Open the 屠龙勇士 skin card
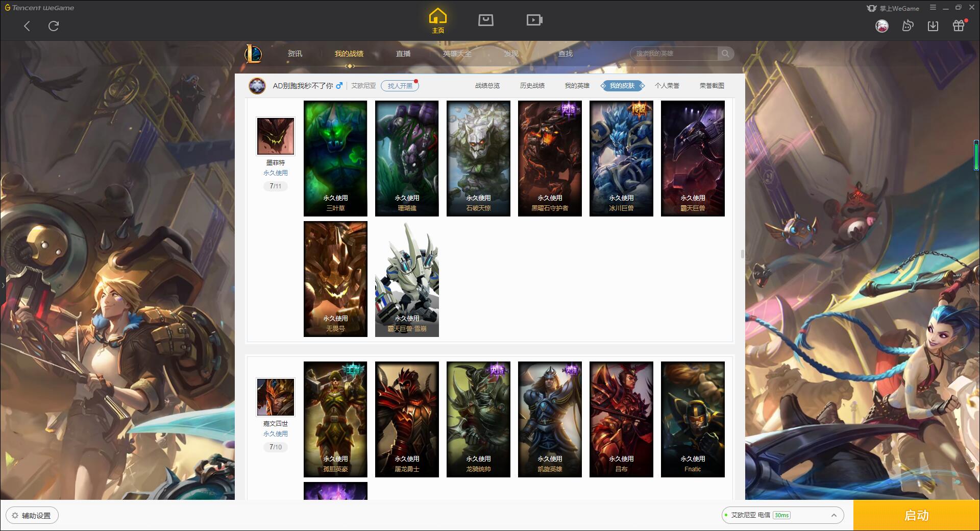Image resolution: width=980 pixels, height=531 pixels. (x=407, y=419)
